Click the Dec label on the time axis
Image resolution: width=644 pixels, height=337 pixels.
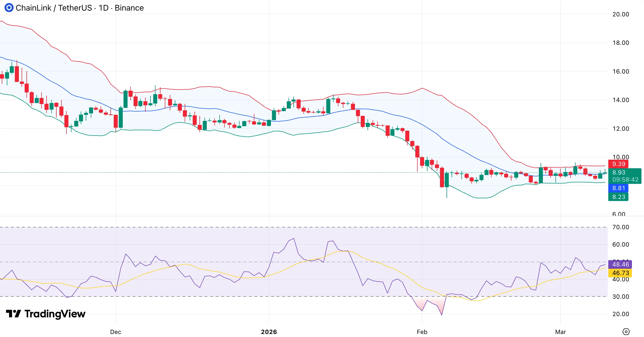pos(115,332)
